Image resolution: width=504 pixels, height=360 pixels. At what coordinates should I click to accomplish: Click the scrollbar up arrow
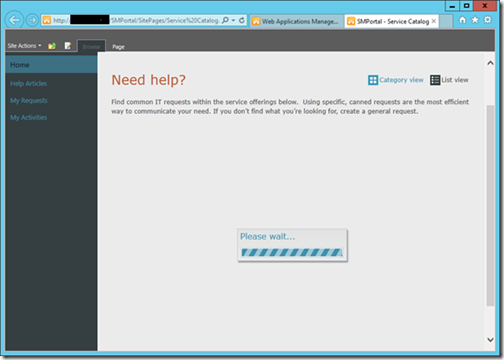pyautogui.click(x=490, y=63)
